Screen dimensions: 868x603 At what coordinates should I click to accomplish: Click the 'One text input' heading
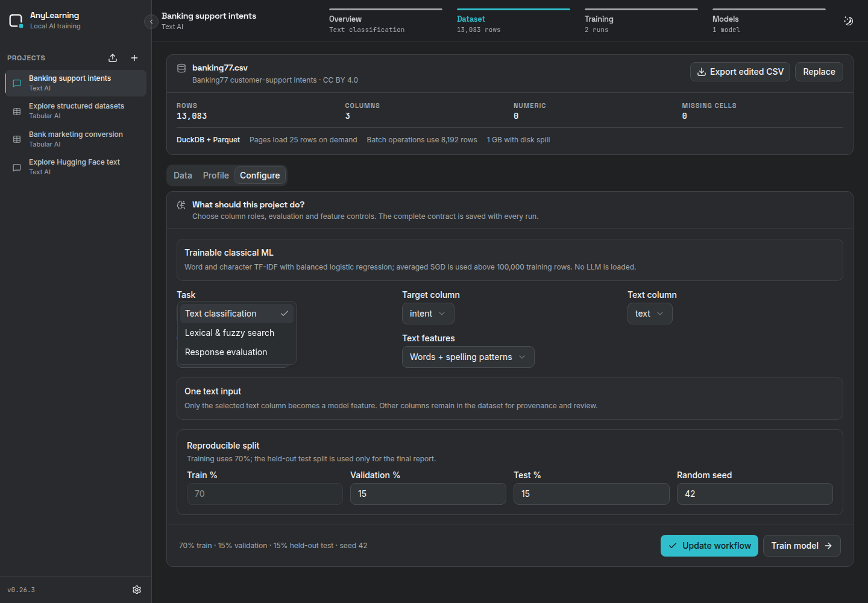click(x=213, y=391)
